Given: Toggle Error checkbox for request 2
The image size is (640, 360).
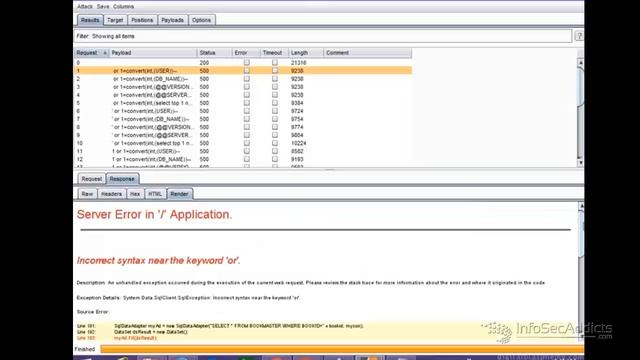Looking at the screenshot, I should tap(247, 79).
